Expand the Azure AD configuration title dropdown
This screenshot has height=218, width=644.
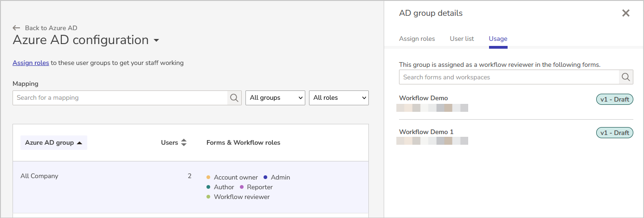(x=156, y=40)
